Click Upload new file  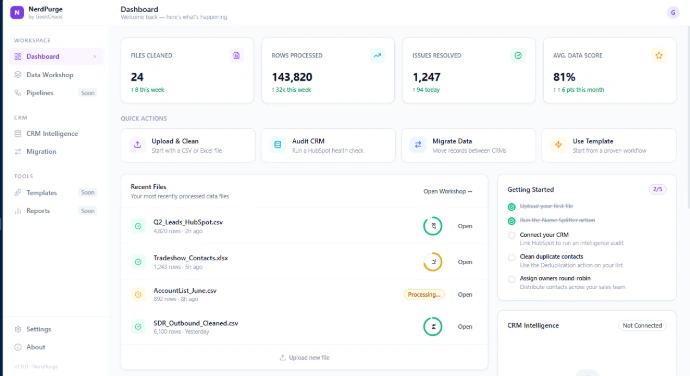coord(305,358)
